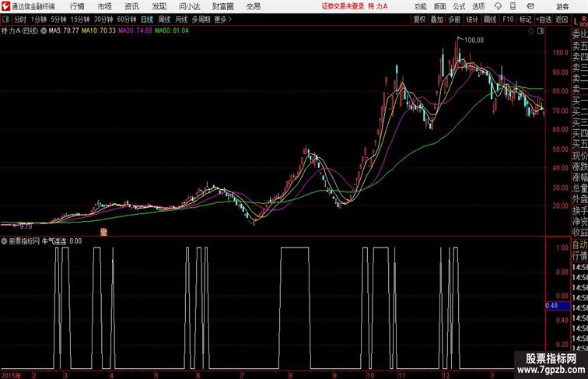The image size is (588, 379).
Task: Open the F10 company info button
Action: [x=508, y=19]
